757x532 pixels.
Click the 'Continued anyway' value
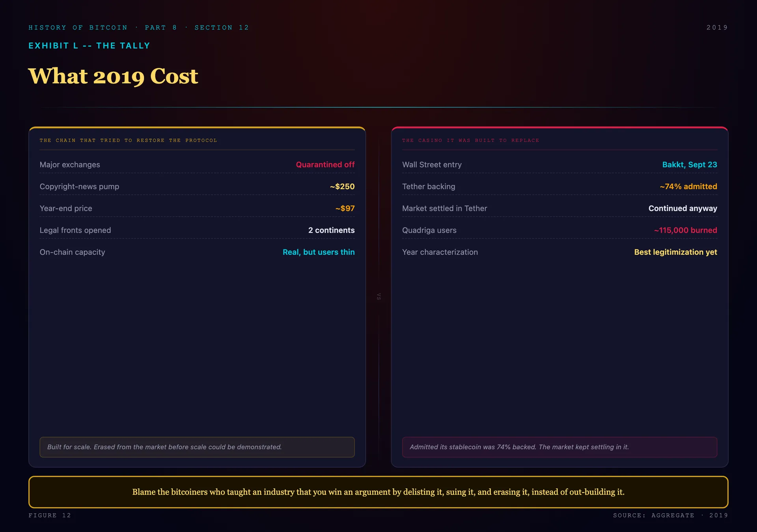pos(683,208)
